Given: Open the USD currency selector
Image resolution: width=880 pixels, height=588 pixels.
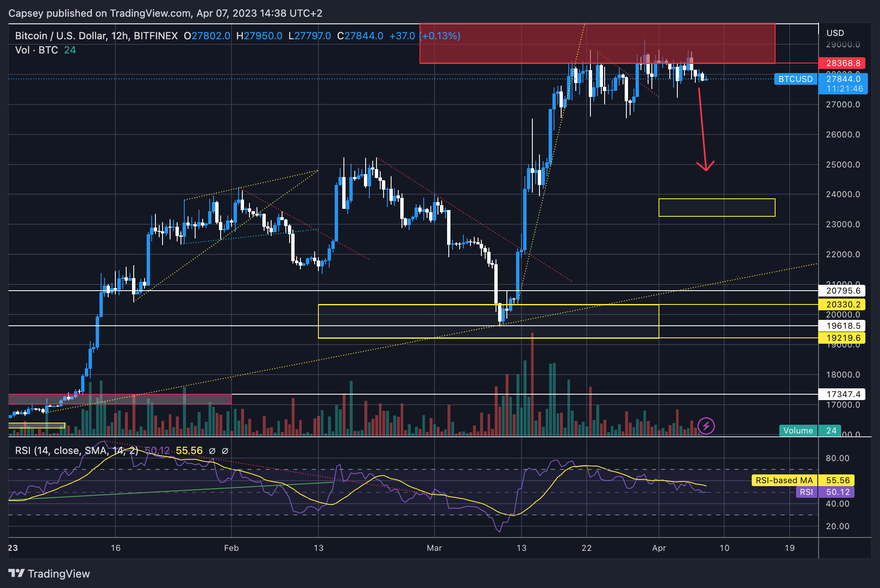Looking at the screenshot, I should [835, 33].
